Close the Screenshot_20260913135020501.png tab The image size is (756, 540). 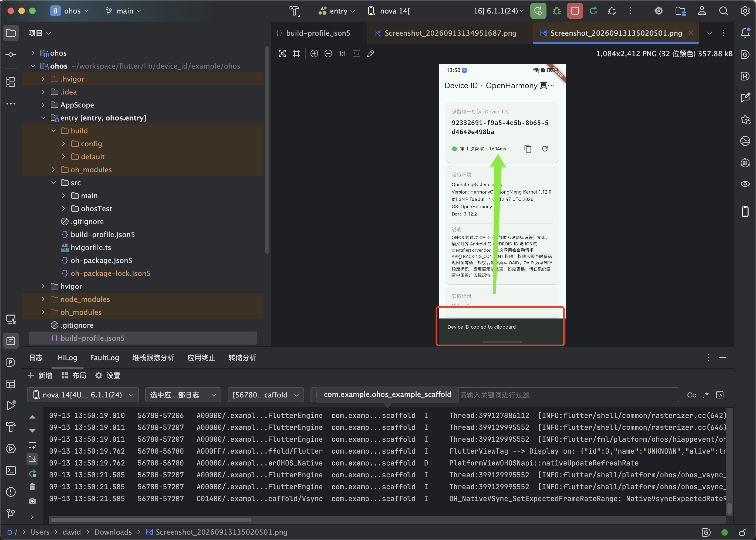(690, 33)
